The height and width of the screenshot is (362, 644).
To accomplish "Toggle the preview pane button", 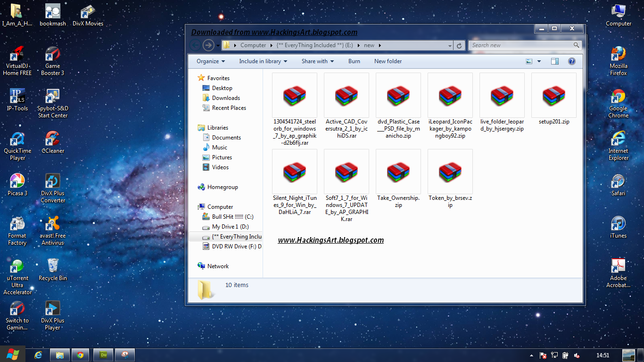I will coord(555,61).
